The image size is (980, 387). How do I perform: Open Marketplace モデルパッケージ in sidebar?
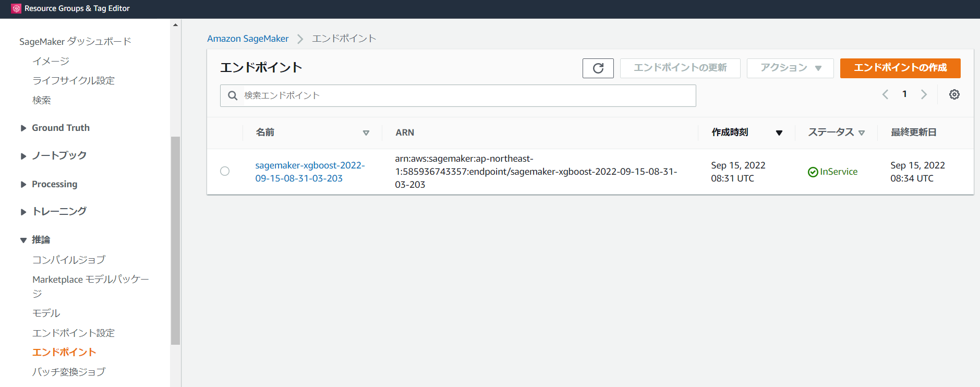click(x=91, y=286)
